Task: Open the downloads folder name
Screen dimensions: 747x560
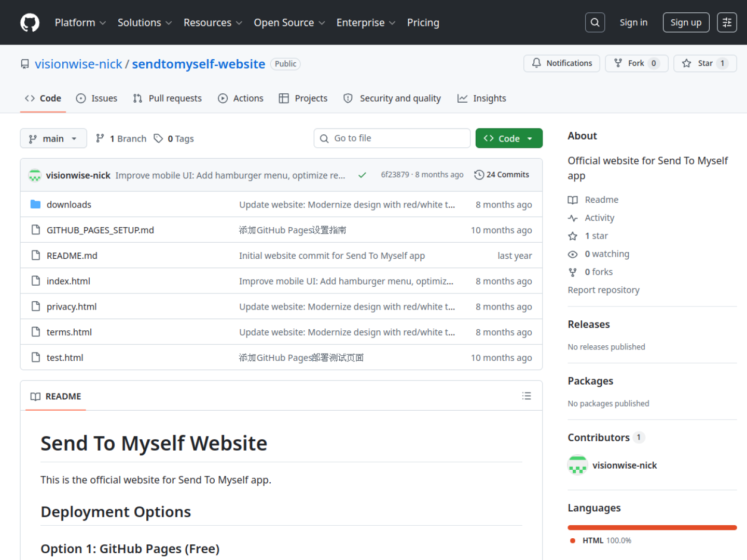Action: (x=69, y=204)
